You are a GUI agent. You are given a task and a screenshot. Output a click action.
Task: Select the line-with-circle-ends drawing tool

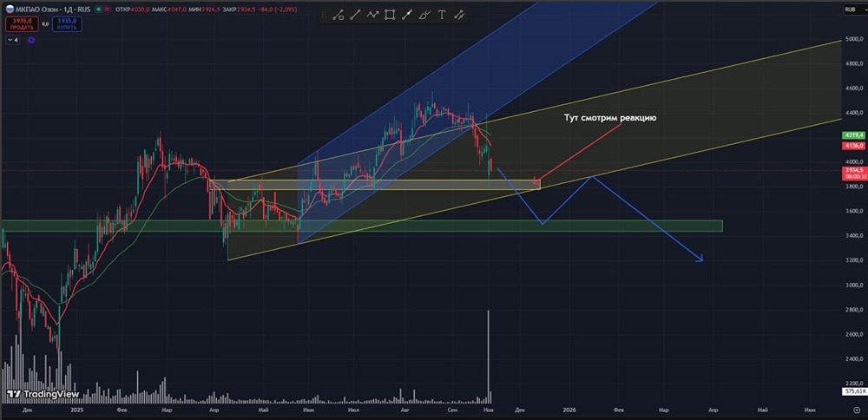(339, 16)
